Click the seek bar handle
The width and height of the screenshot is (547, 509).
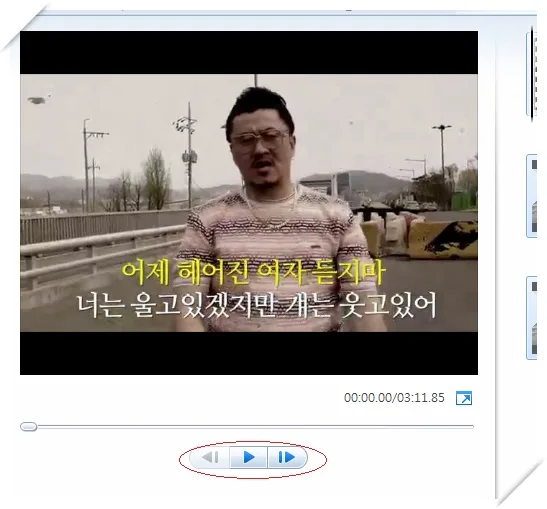click(x=29, y=426)
